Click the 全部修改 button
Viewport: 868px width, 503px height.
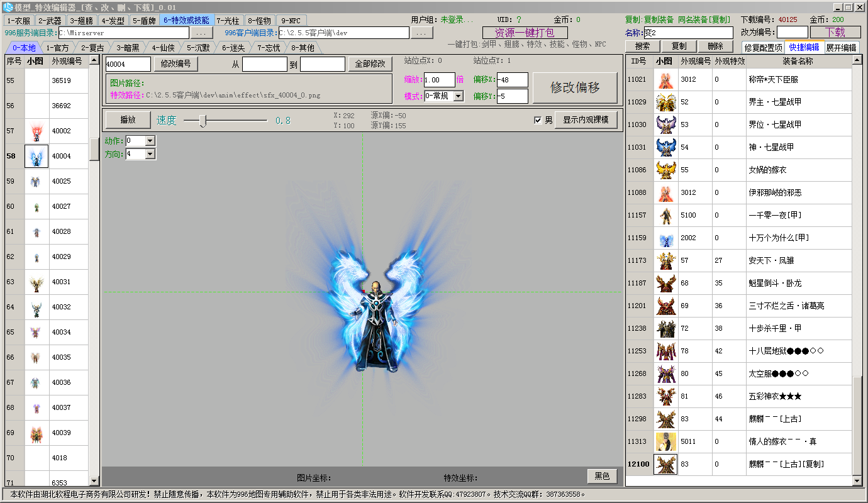tap(370, 64)
